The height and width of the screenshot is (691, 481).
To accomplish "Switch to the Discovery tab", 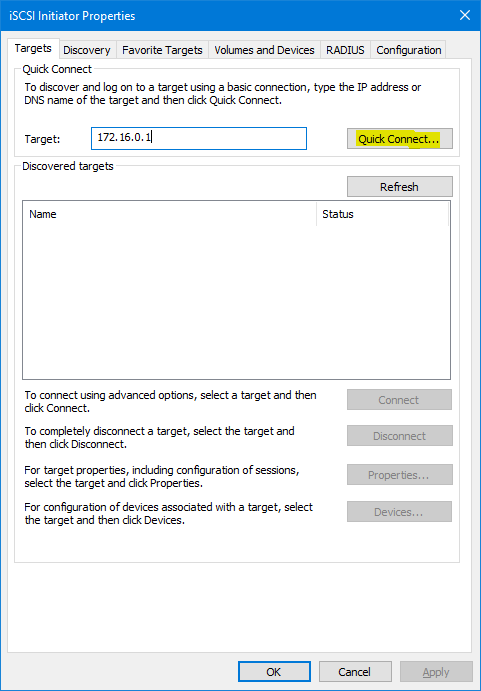I will pyautogui.click(x=87, y=50).
